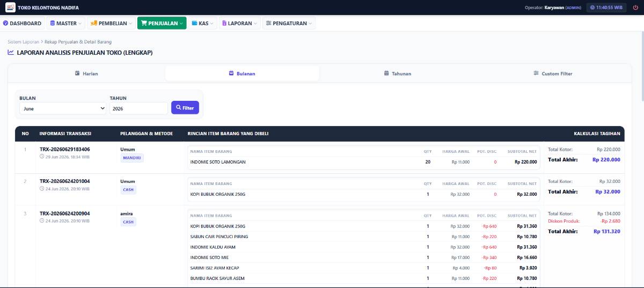Viewport: 644px width, 288px height.
Task: Click item INDOMIE KALDU AYAM
Action: point(213,247)
